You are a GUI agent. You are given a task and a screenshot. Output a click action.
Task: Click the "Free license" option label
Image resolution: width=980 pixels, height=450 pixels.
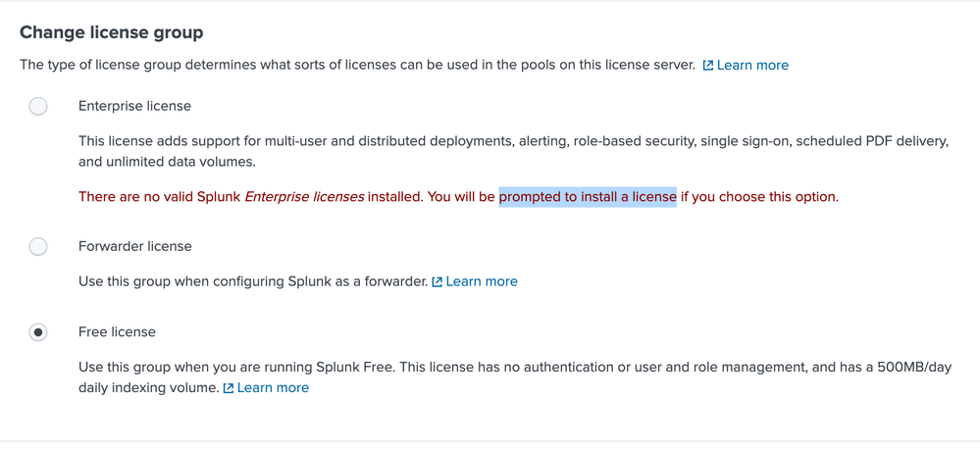point(117,332)
